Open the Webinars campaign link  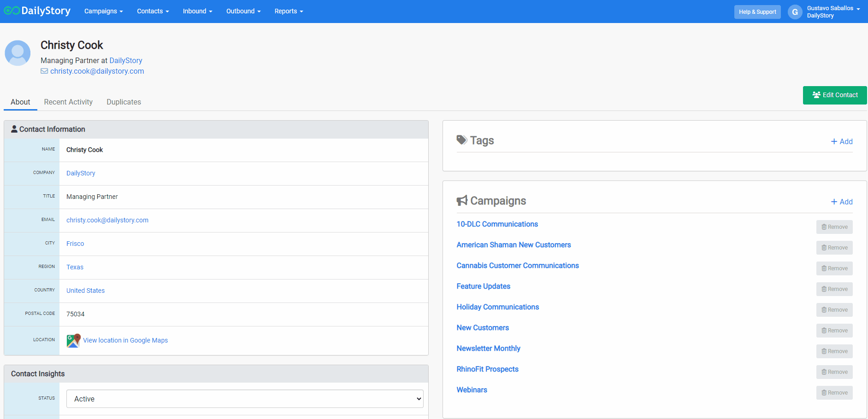click(x=472, y=390)
